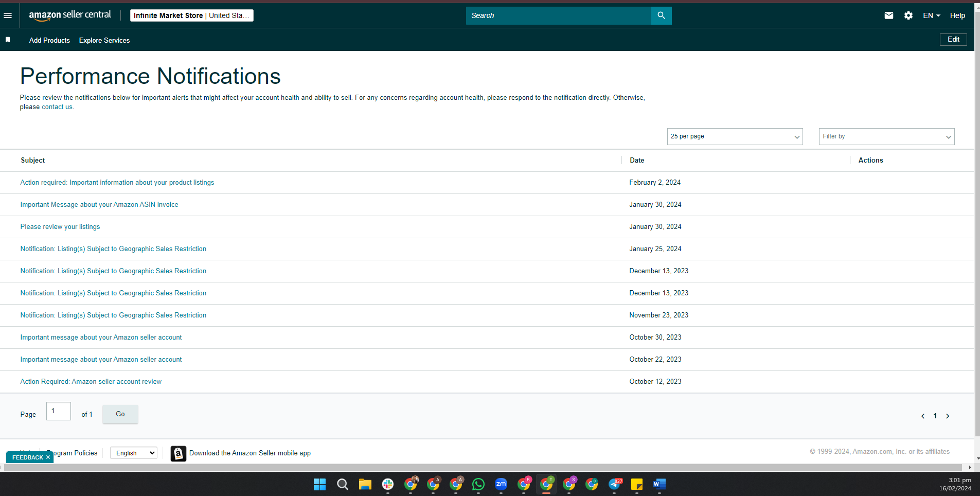Go to previous page arrow

coord(923,416)
